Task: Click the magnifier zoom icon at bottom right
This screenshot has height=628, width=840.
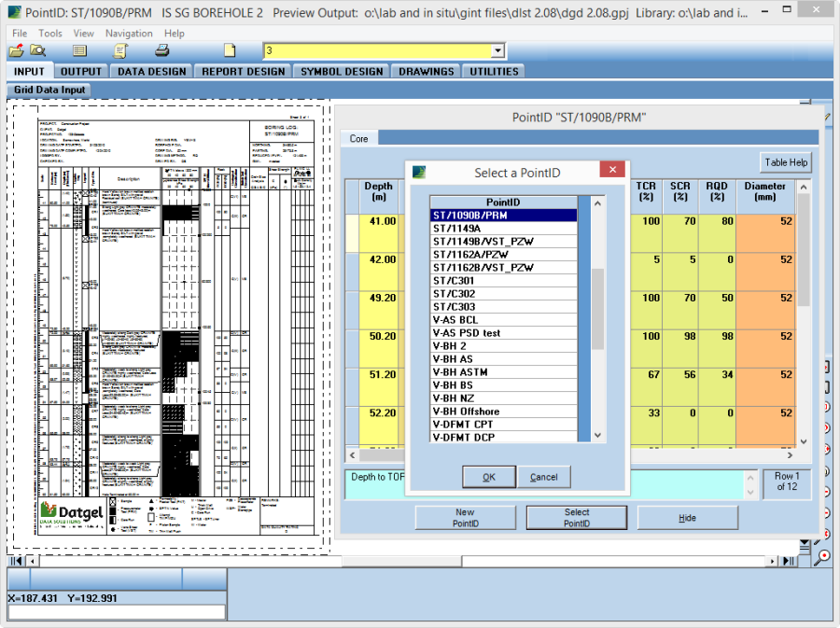Action: [822, 557]
